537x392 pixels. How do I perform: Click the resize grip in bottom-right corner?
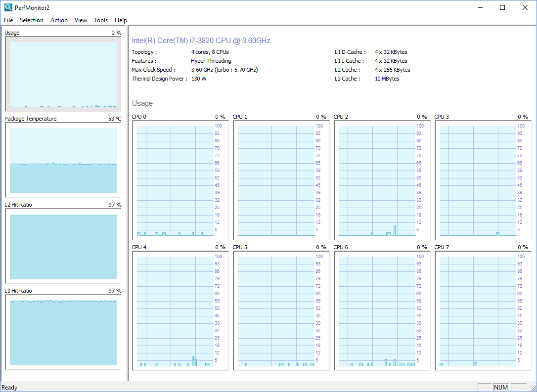[534, 389]
